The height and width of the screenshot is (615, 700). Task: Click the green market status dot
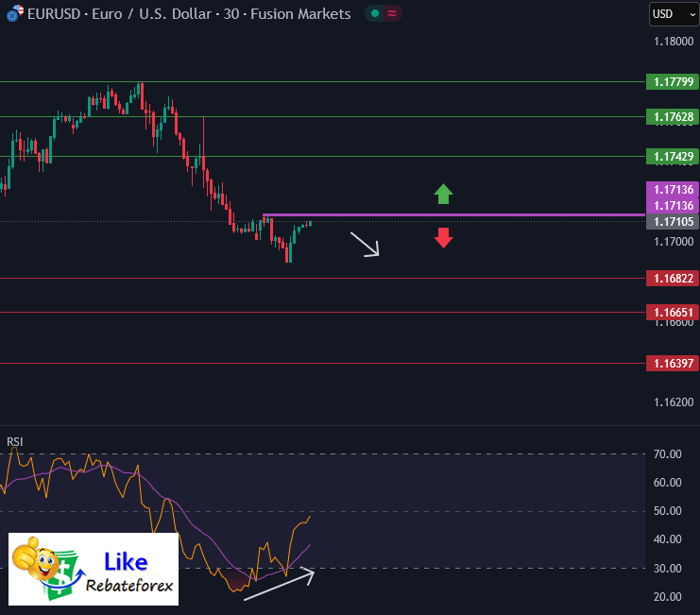click(x=375, y=14)
